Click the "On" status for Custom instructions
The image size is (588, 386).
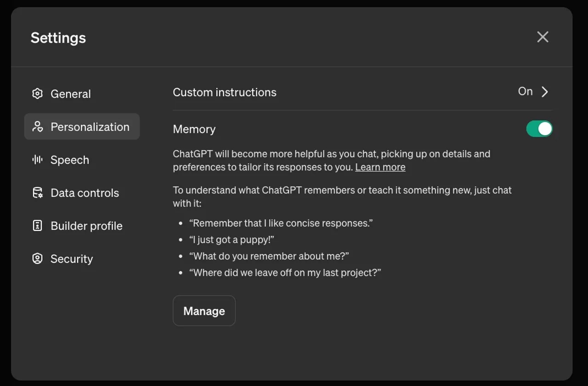525,92
